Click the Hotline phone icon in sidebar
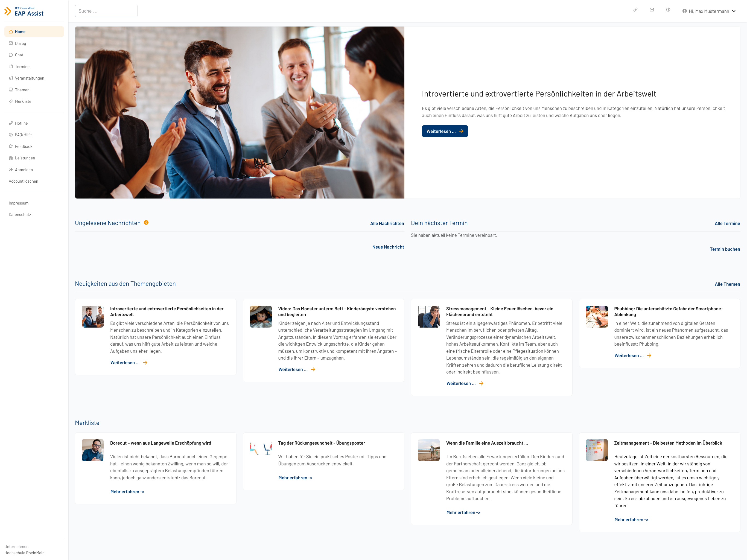Viewport: 747px width, 560px height. [x=11, y=123]
